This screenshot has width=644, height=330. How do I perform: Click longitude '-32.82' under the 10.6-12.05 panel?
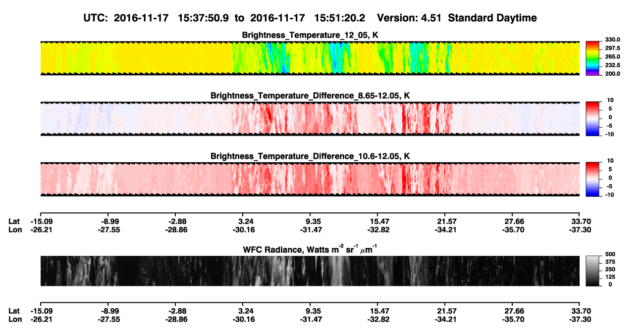click(377, 230)
